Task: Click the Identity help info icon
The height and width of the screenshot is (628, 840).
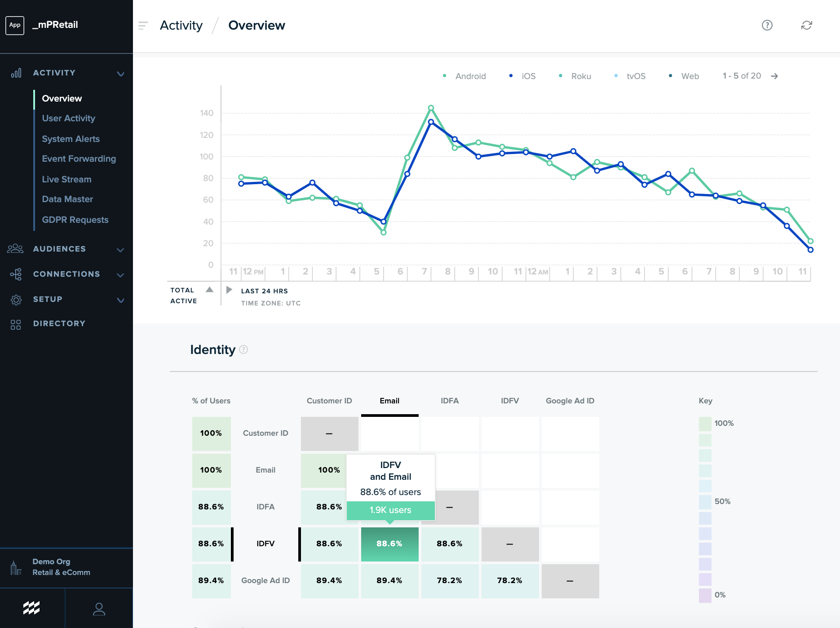Action: tap(243, 349)
